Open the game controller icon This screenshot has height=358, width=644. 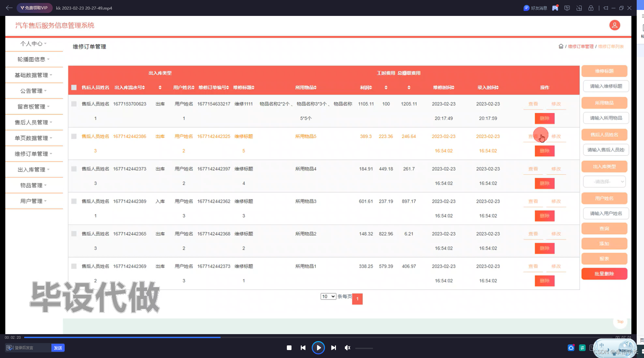coord(555,8)
